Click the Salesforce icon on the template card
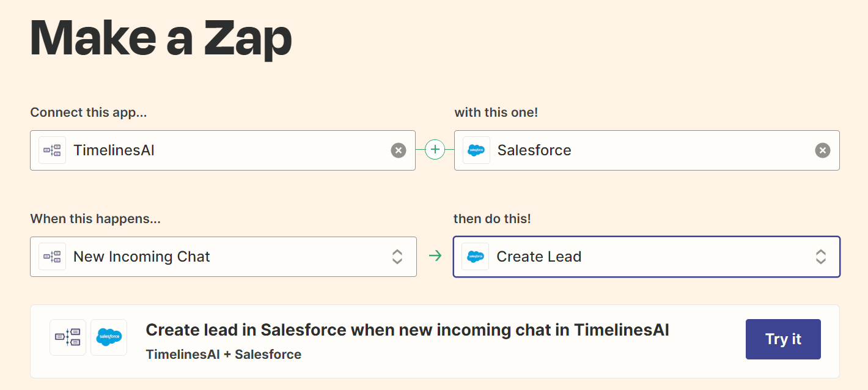Screen dimensions: 868x390 click(109, 337)
